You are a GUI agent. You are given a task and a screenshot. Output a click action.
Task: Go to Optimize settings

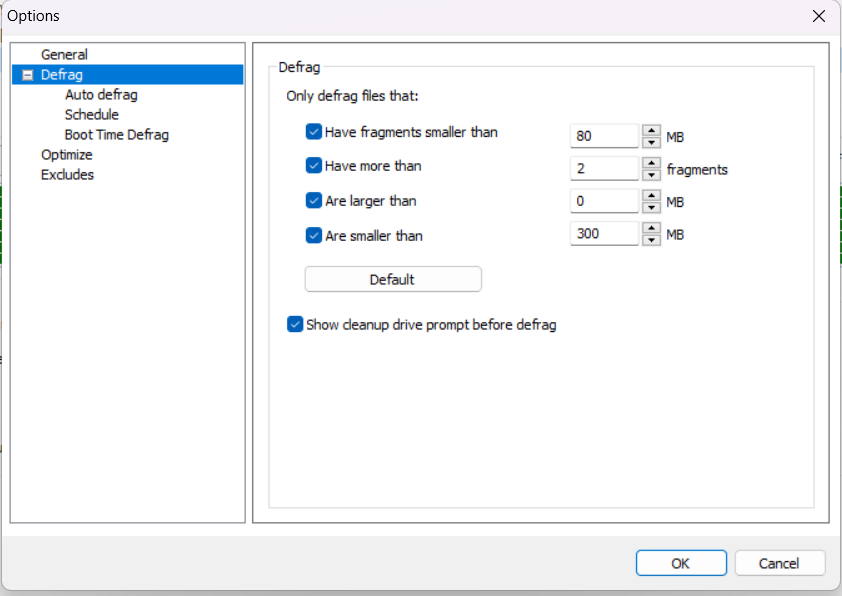click(x=66, y=155)
